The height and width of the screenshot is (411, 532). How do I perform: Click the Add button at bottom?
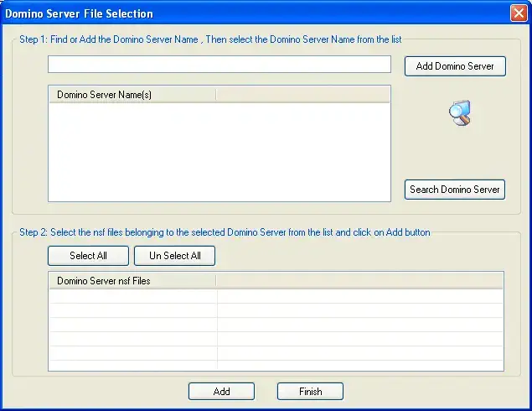coord(221,392)
